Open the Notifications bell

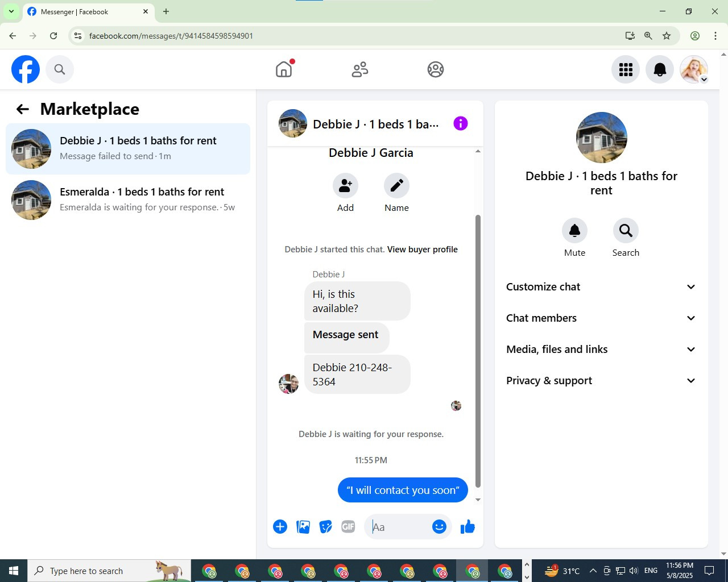pyautogui.click(x=660, y=69)
